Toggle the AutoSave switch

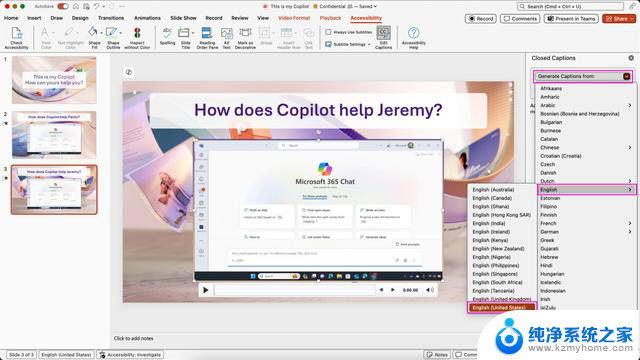(62, 7)
